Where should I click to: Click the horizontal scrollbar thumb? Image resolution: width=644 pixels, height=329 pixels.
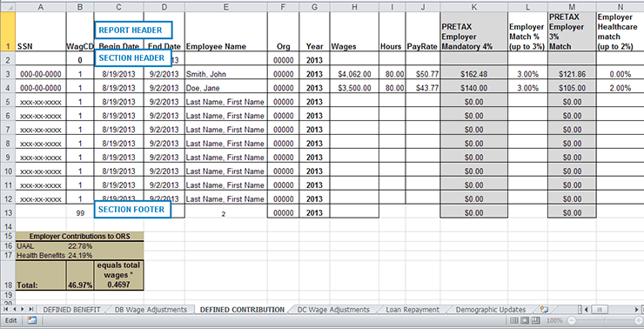coord(599,309)
